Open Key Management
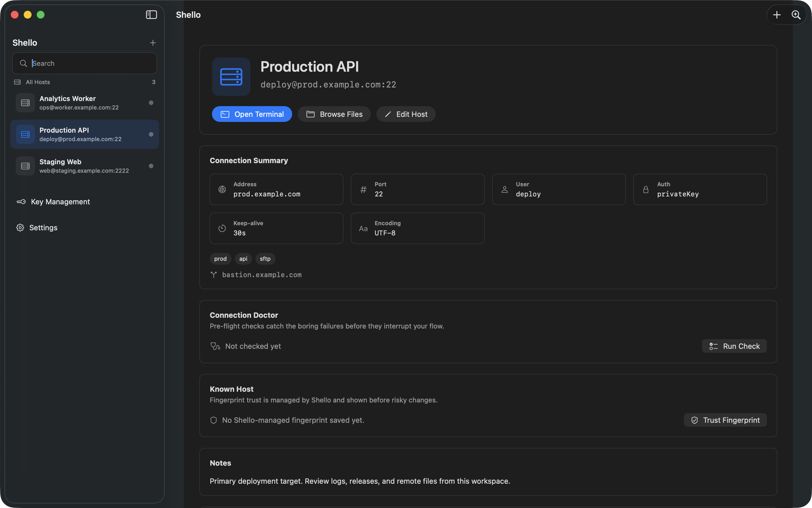The image size is (812, 508). [54, 202]
